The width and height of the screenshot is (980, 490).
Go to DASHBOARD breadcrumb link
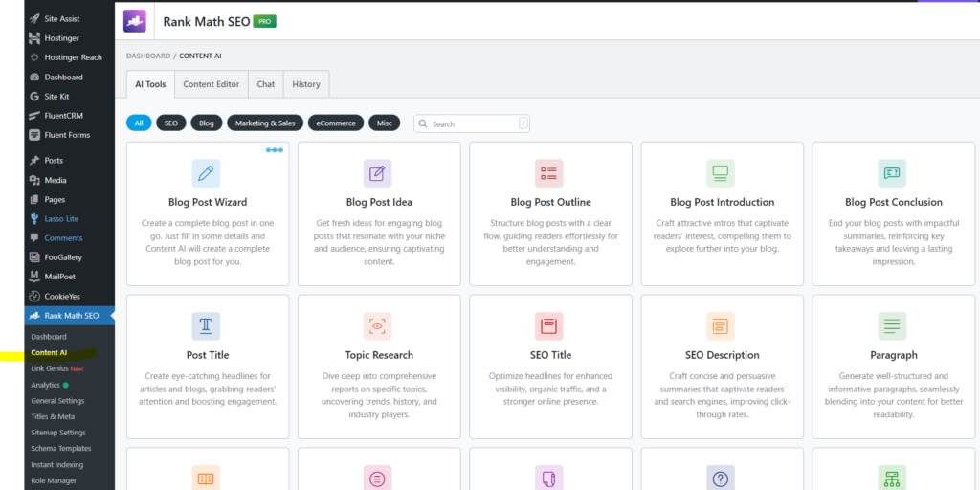(x=148, y=56)
